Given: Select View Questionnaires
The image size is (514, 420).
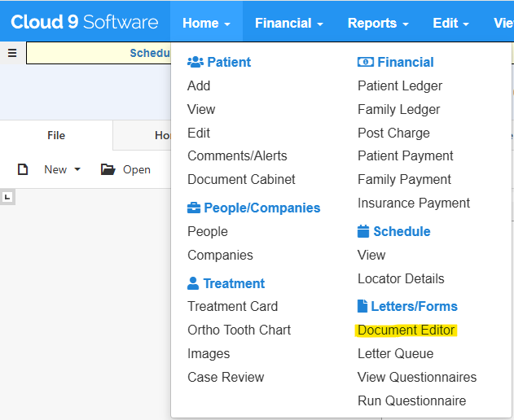Looking at the screenshot, I should 417,378.
